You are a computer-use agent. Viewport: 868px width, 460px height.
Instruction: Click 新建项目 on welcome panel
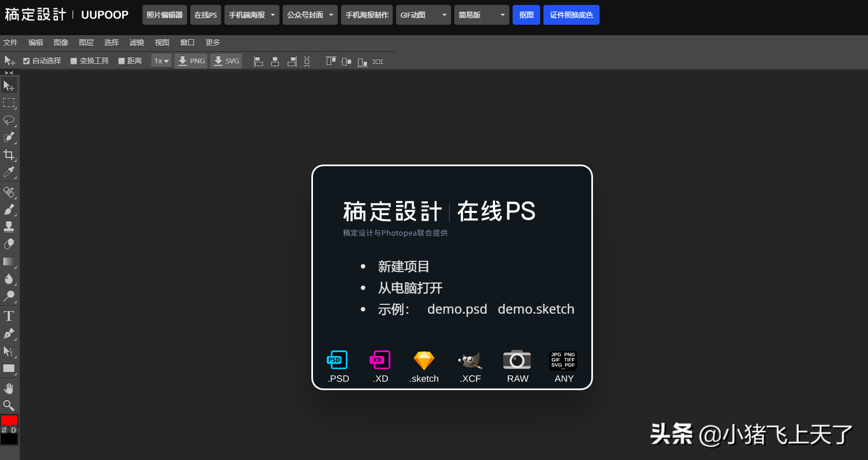tap(404, 267)
